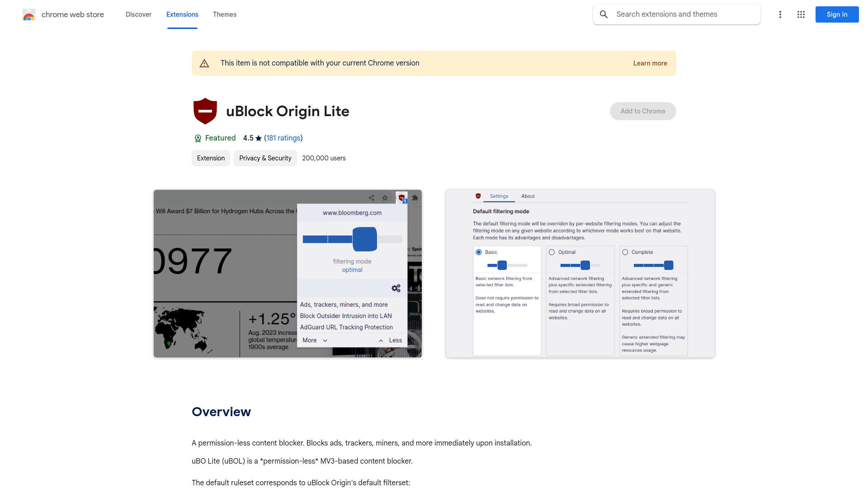Click the 'permission-less content blocker' description line

(x=362, y=443)
